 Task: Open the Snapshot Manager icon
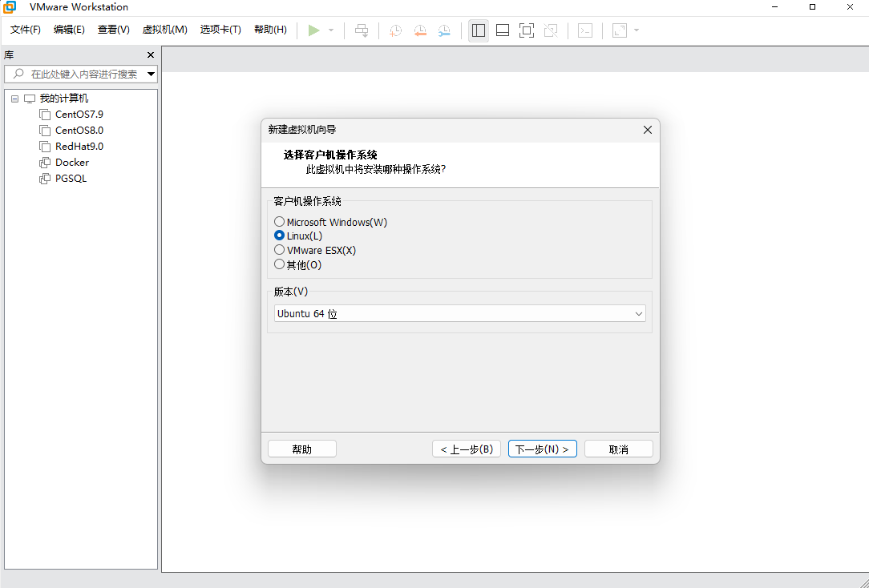click(x=444, y=30)
